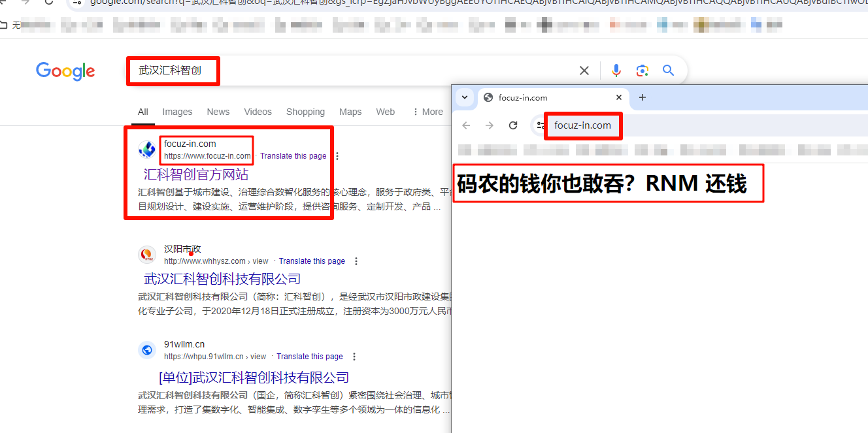
Task: Expand the More search filters menu
Action: tap(427, 112)
